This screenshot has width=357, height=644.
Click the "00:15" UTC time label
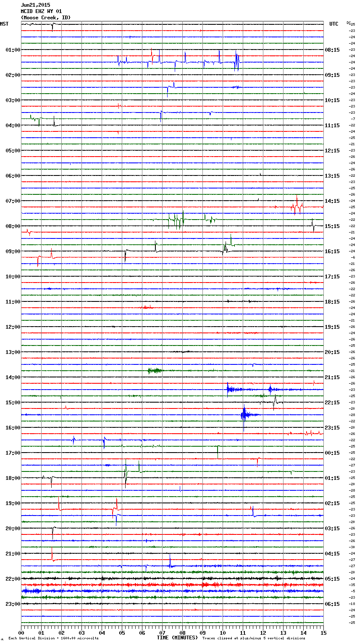tap(332, 453)
